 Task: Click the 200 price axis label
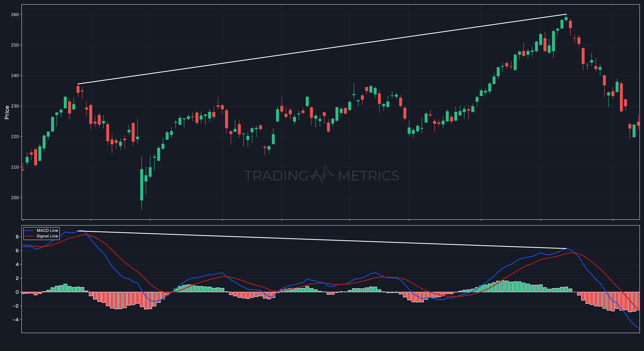point(15,198)
